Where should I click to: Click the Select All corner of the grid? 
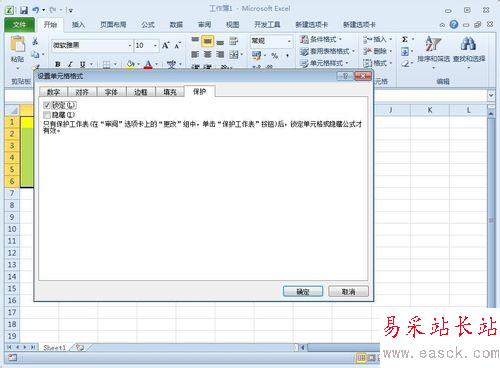(12, 110)
